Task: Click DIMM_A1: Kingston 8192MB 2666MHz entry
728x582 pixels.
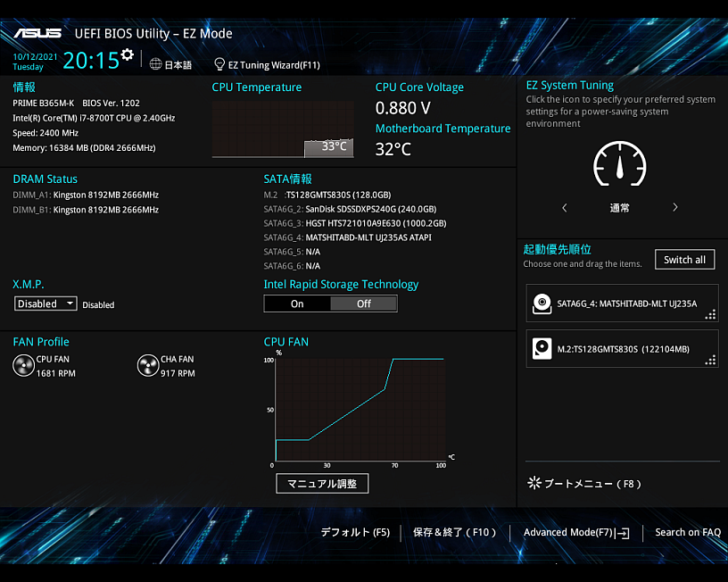Action: click(86, 195)
